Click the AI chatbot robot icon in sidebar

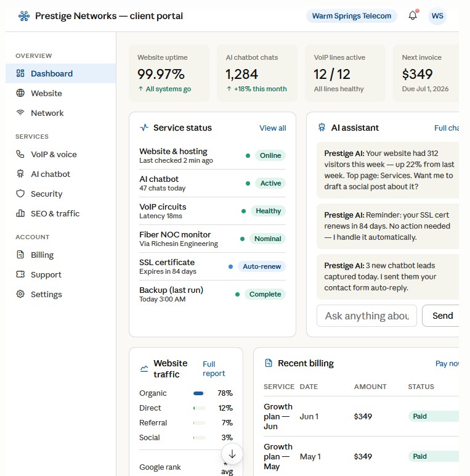[20, 174]
